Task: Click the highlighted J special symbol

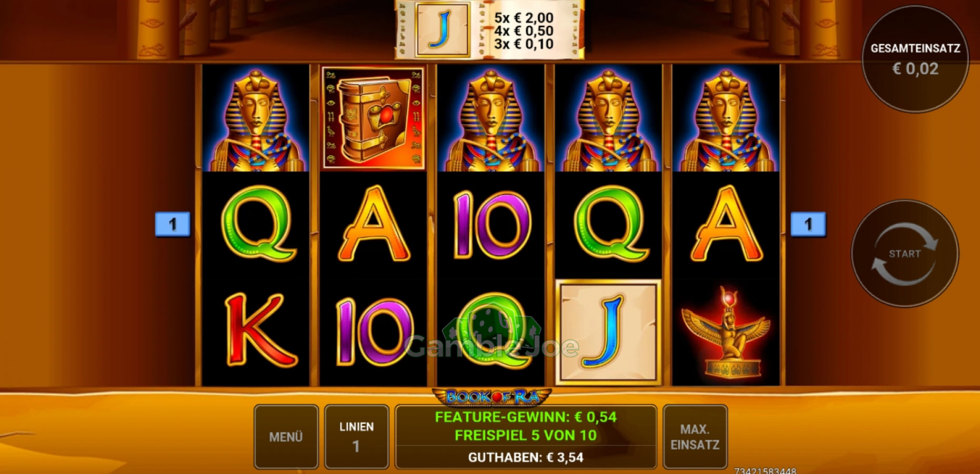Action: 608,332
